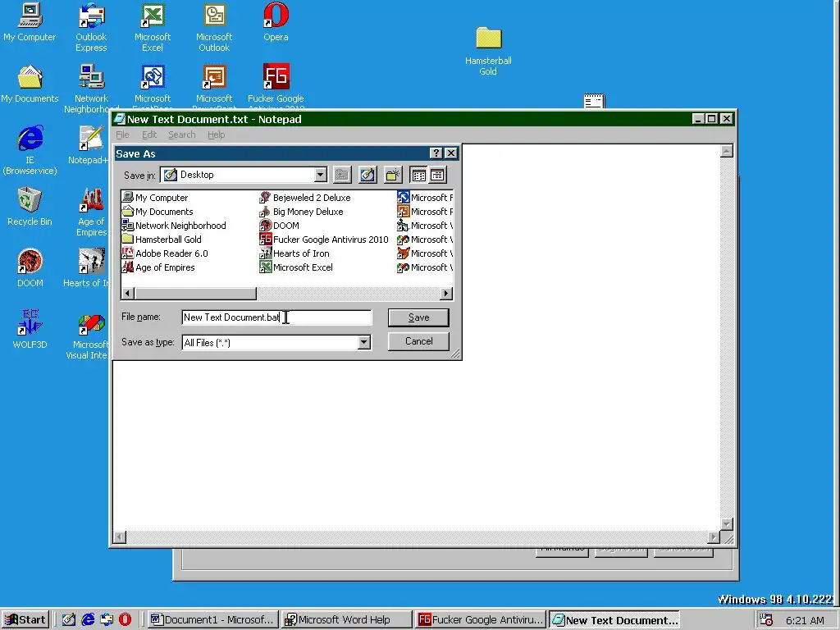Switch to List view in Save As

click(x=419, y=175)
